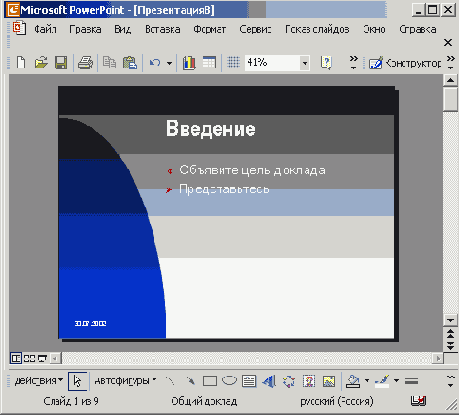Open the Показ слайдов menu
The image size is (459, 415).
pos(317,29)
